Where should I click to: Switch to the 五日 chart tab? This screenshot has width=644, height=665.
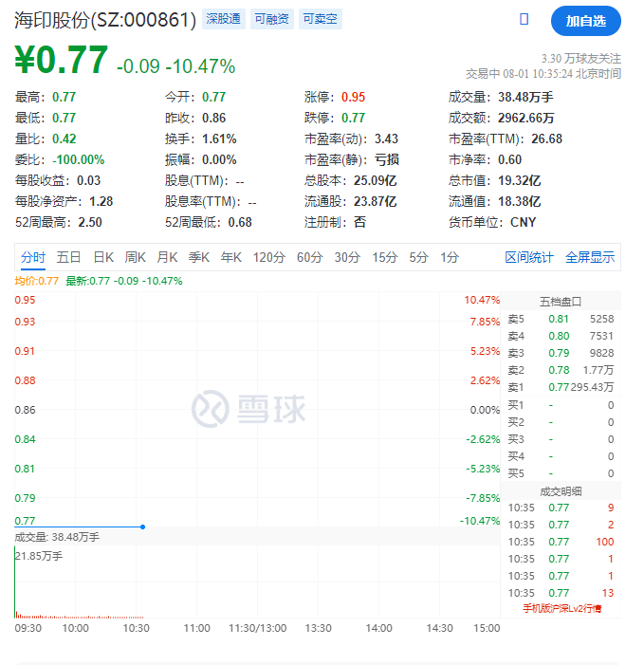[68, 257]
